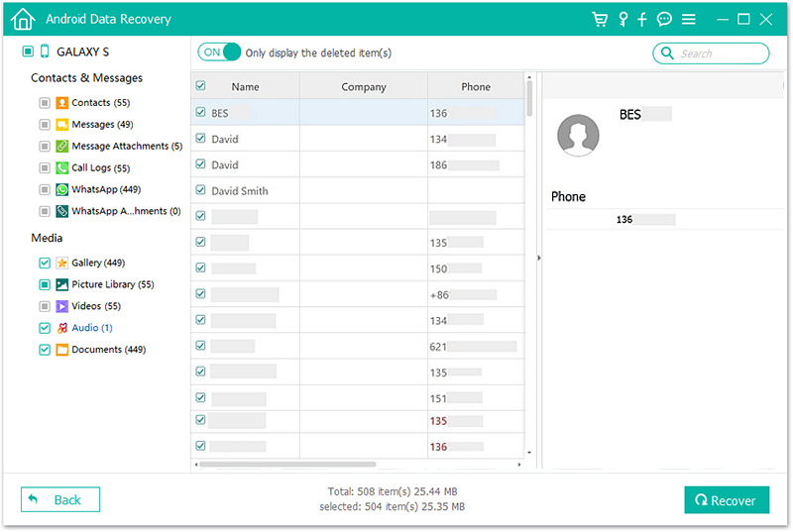
Task: Click the vertical scrollbar thumb in contact list
Action: pyautogui.click(x=529, y=98)
